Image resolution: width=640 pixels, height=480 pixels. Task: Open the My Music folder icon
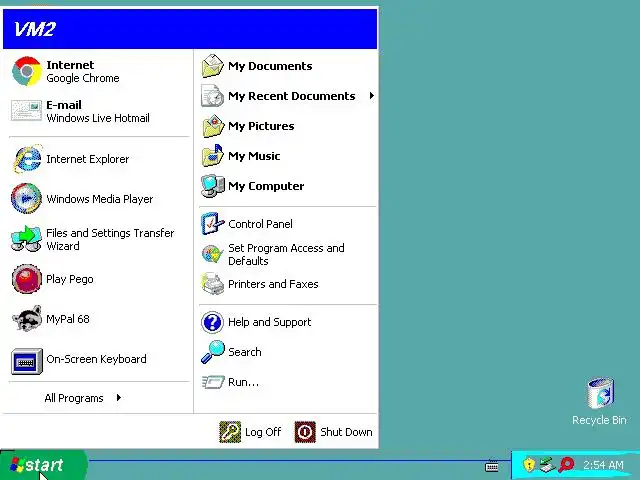213,156
